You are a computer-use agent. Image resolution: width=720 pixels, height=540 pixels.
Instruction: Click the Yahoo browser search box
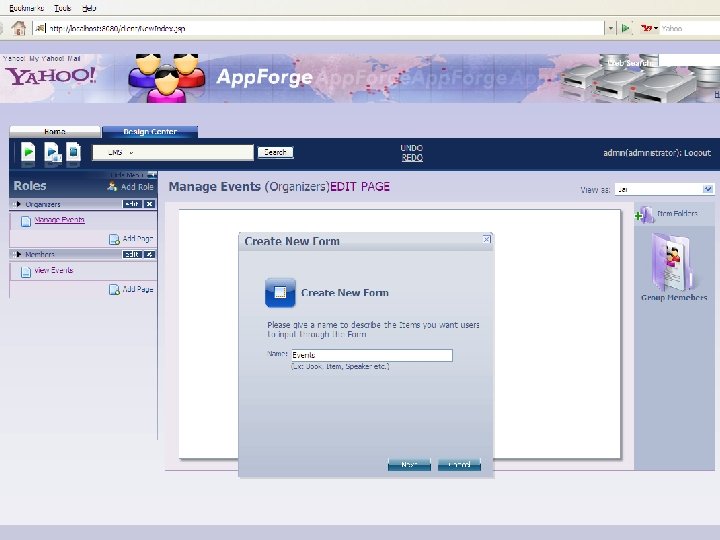coord(690,28)
